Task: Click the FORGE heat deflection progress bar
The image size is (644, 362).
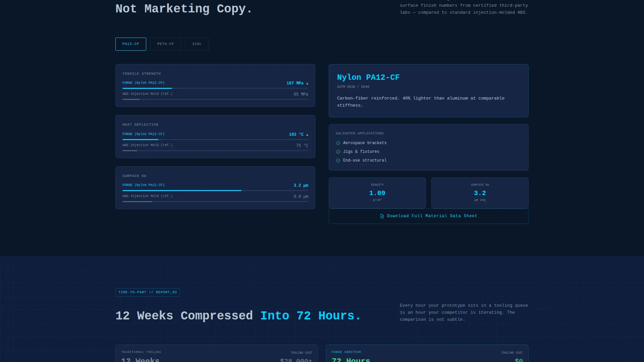Action: coord(215,139)
